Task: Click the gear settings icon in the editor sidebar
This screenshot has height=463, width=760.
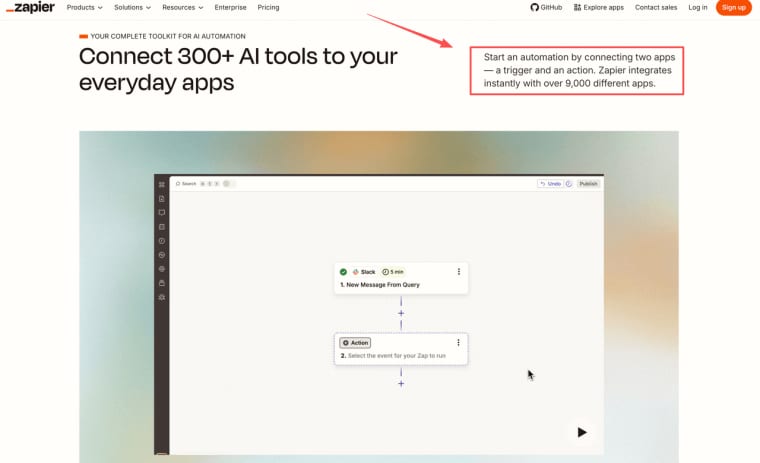Action: (162, 297)
